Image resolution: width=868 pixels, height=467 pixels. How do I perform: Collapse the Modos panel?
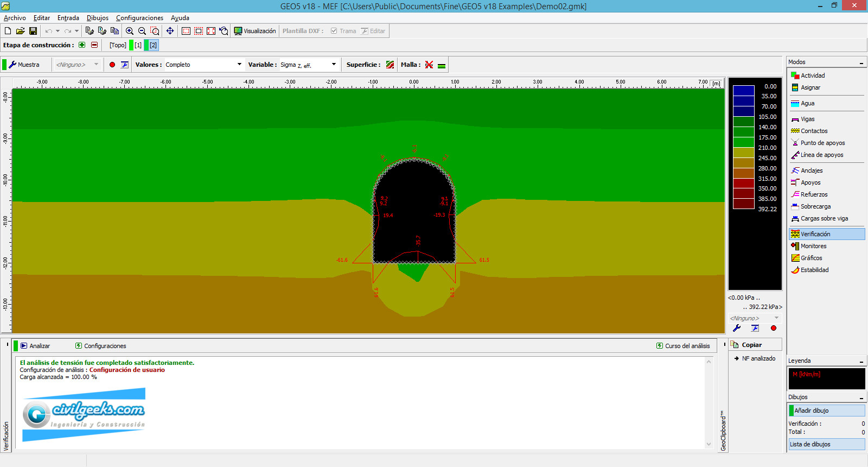[x=861, y=63]
